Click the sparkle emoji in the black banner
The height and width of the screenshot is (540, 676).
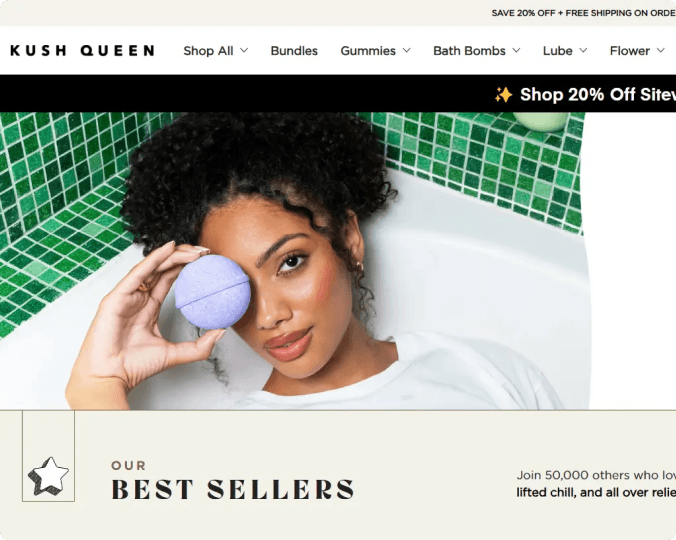click(x=503, y=94)
